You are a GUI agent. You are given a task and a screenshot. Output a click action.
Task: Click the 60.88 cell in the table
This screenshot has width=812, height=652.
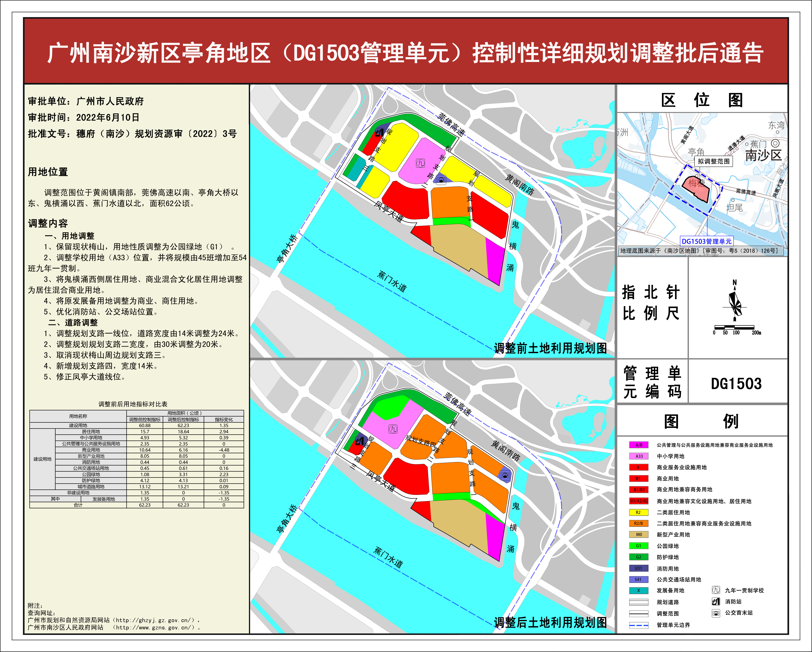[x=145, y=425]
